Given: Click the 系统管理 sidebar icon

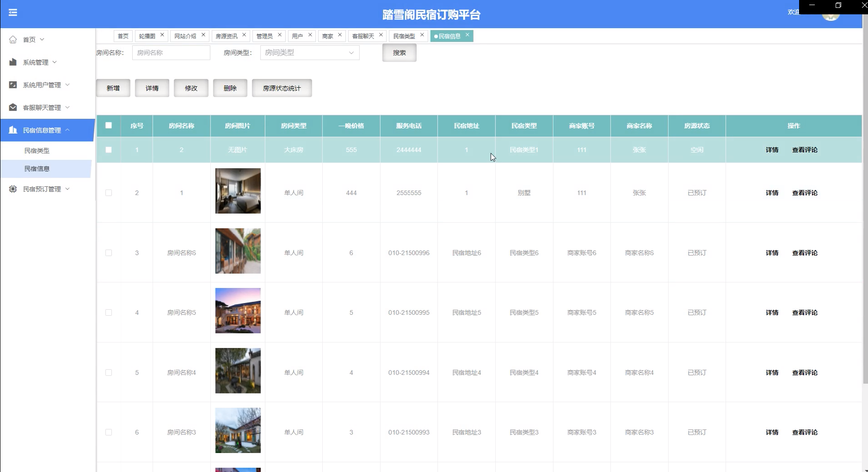Looking at the screenshot, I should point(13,62).
